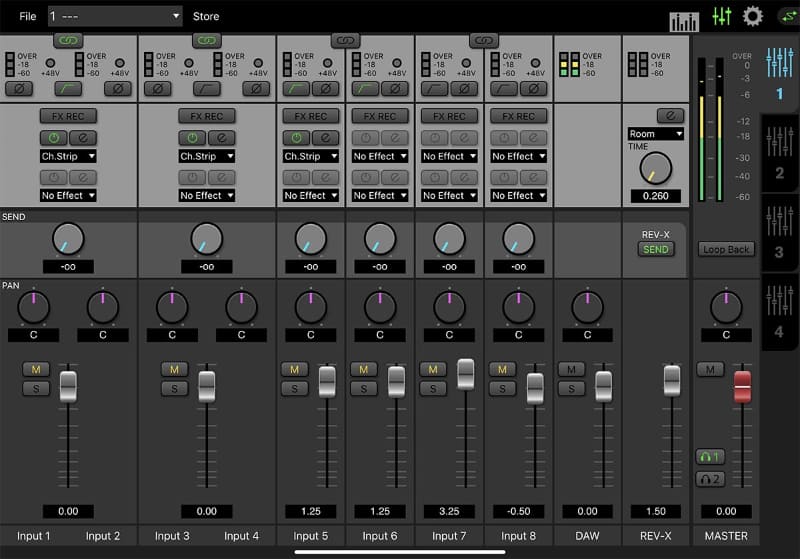Toggle stereo link for Input 5 and 6
The image size is (800, 559).
click(345, 40)
